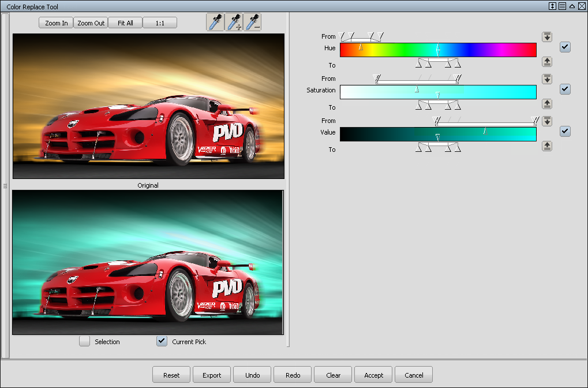Enable the Selection checkbox

coord(85,341)
